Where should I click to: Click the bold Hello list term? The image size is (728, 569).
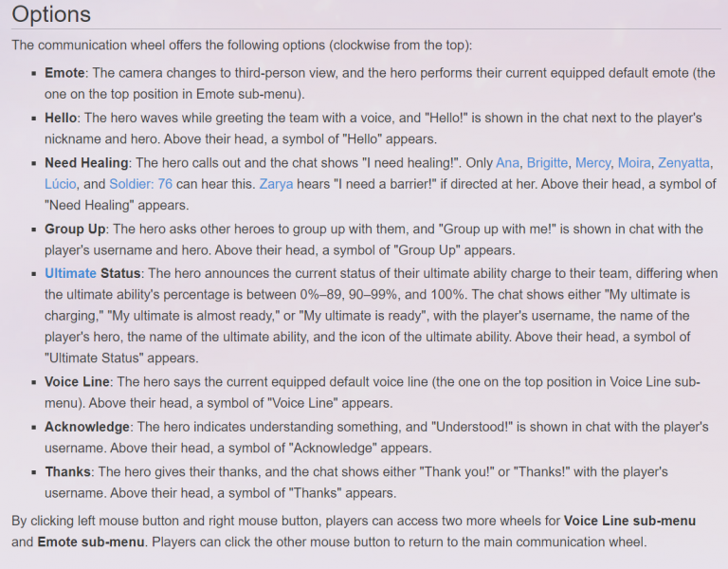(61, 118)
